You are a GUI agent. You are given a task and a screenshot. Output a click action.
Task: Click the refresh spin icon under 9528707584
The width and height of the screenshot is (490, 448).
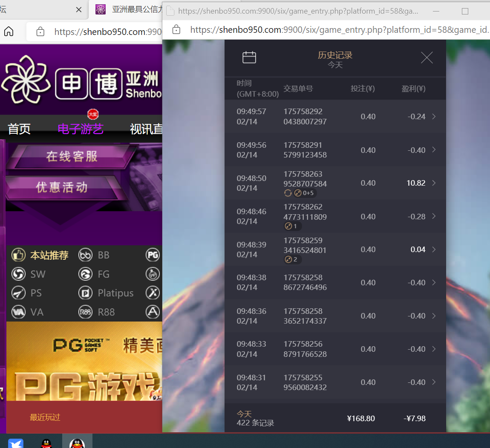(x=288, y=193)
